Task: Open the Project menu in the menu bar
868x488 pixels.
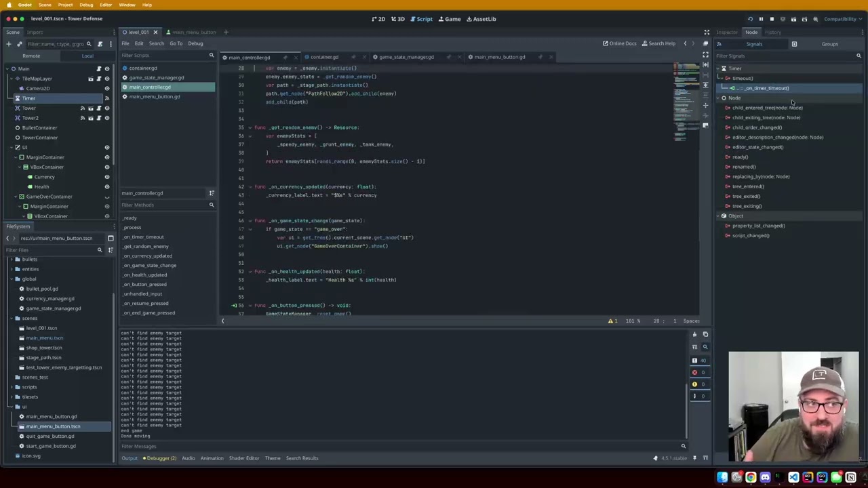Action: (65, 5)
